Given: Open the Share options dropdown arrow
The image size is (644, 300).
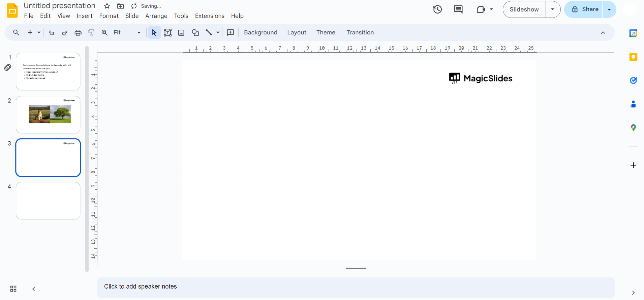Looking at the screenshot, I should click(x=609, y=9).
